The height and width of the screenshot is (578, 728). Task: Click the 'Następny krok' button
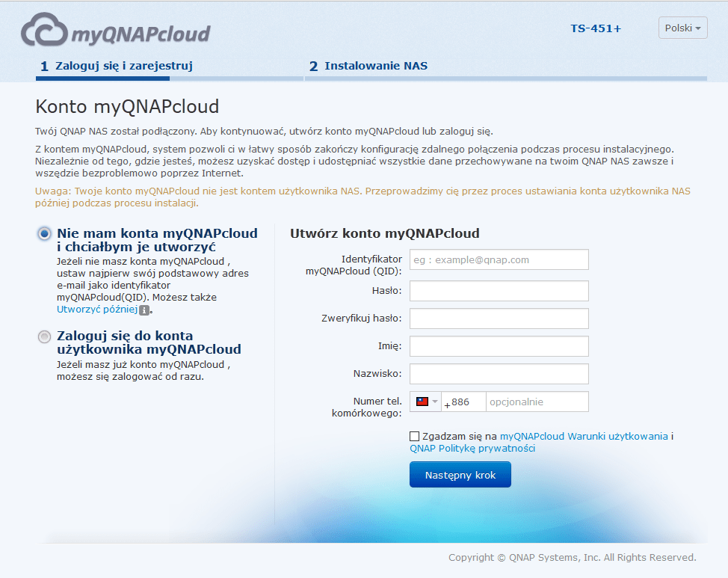[460, 474]
